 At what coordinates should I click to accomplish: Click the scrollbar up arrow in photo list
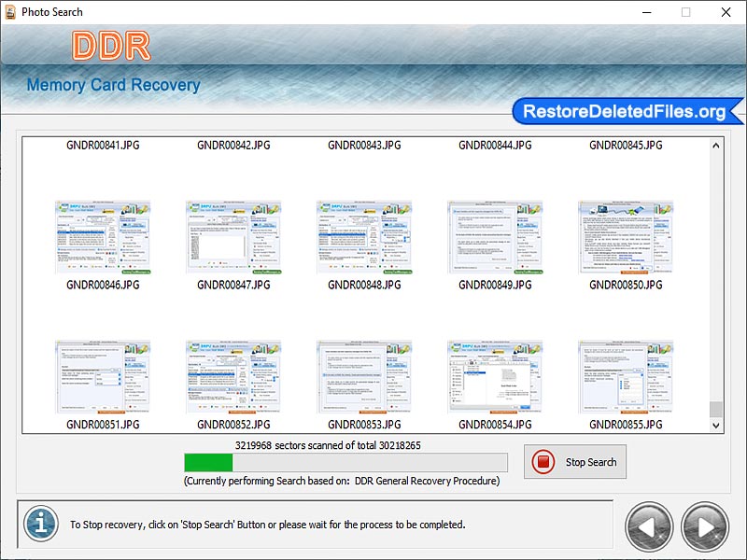pyautogui.click(x=716, y=146)
